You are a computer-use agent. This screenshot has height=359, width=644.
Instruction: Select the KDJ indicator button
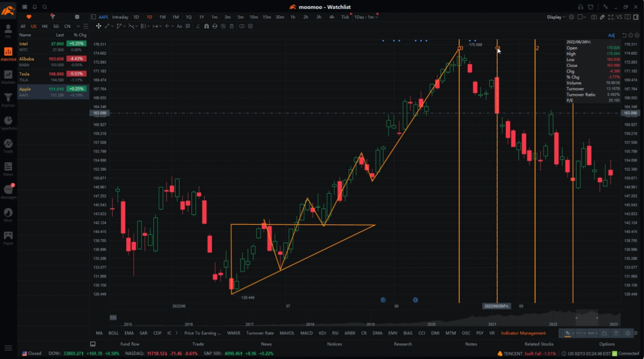click(x=322, y=333)
